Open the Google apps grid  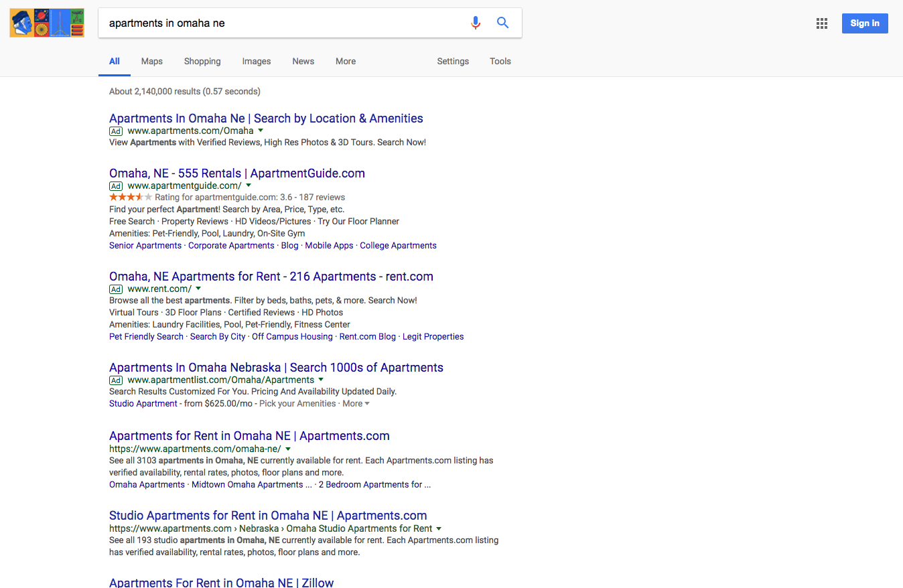822,23
